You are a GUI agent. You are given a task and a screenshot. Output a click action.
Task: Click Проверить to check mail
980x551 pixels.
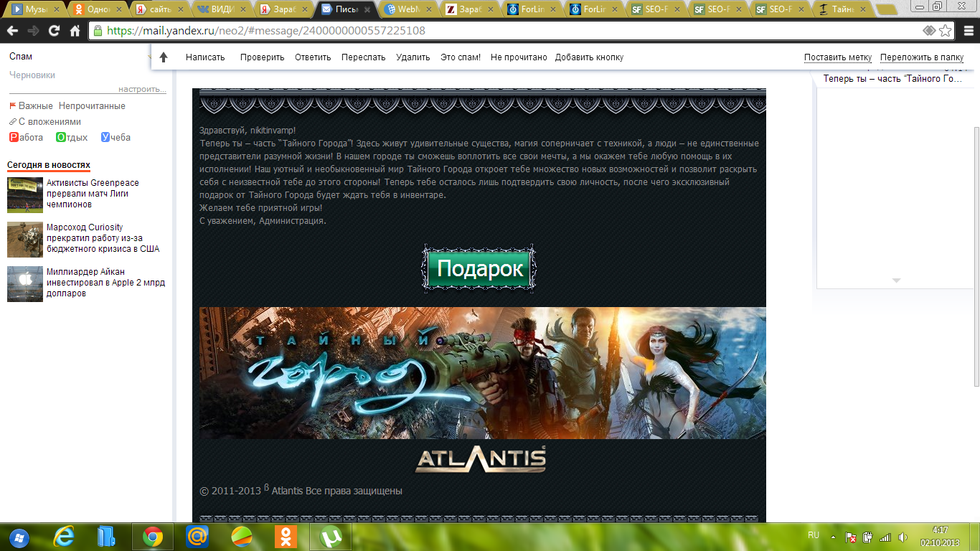pos(263,57)
